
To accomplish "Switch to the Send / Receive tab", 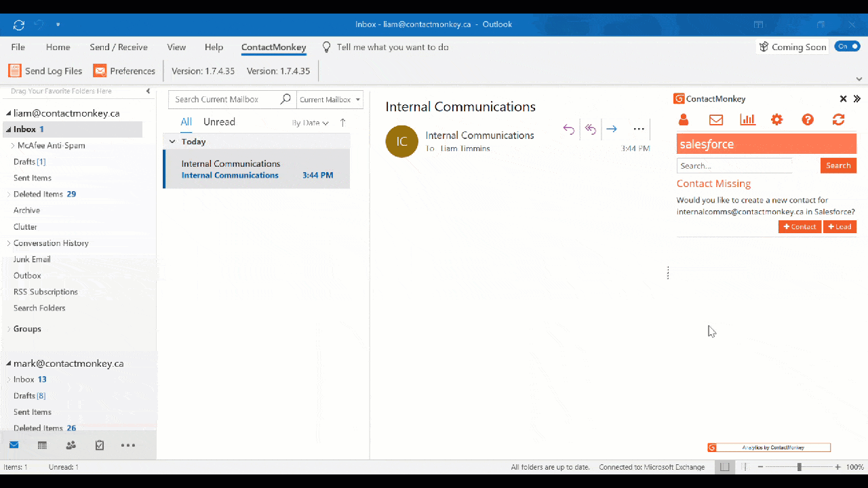I will coord(119,47).
